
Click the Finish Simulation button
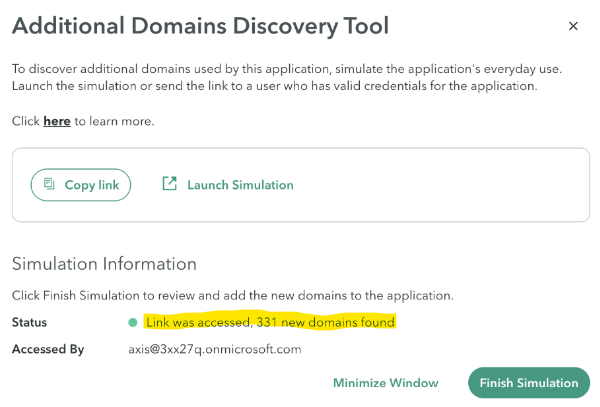coord(529,383)
